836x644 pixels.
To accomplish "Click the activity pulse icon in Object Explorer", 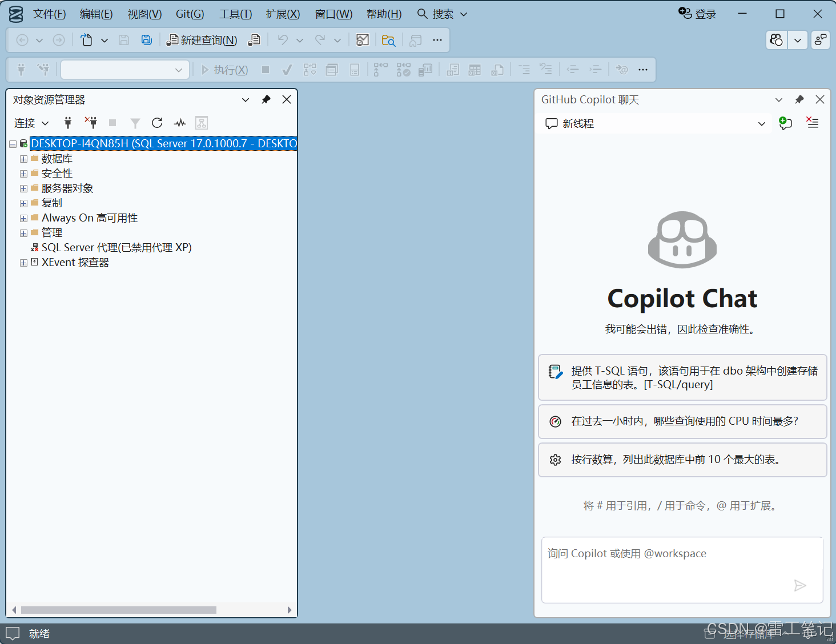I will pos(180,123).
